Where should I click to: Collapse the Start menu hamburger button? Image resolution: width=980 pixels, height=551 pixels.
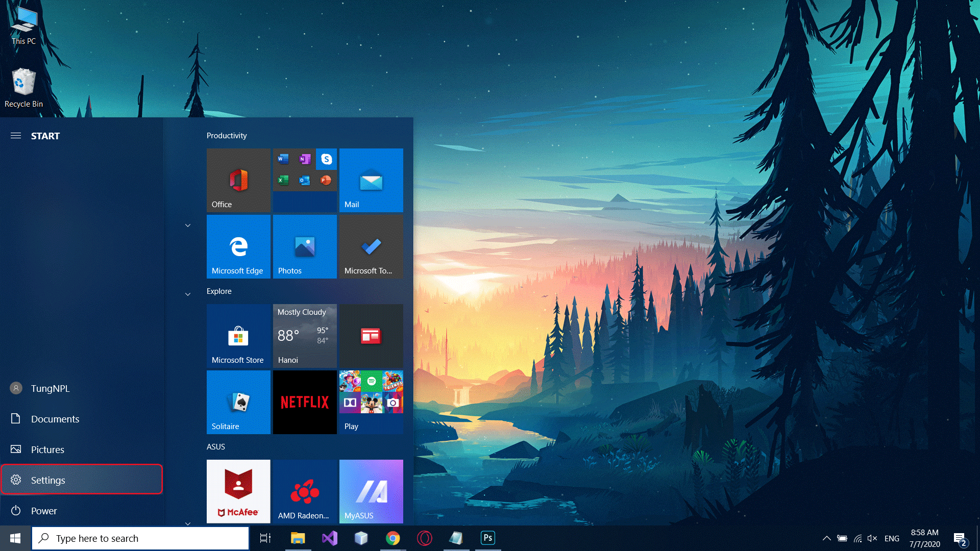coord(16,136)
